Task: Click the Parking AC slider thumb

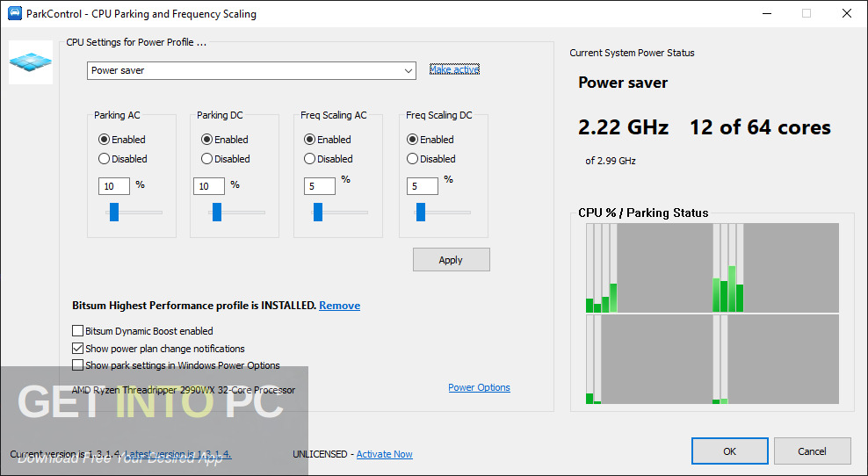Action: (114, 212)
